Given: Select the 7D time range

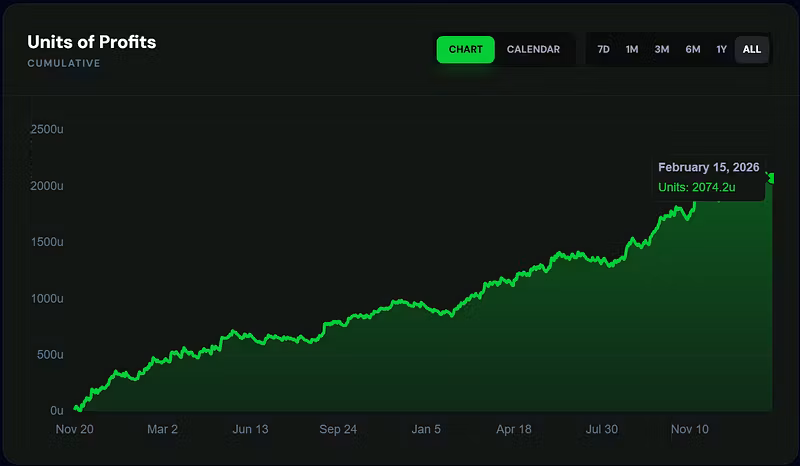Looking at the screenshot, I should (x=603, y=50).
